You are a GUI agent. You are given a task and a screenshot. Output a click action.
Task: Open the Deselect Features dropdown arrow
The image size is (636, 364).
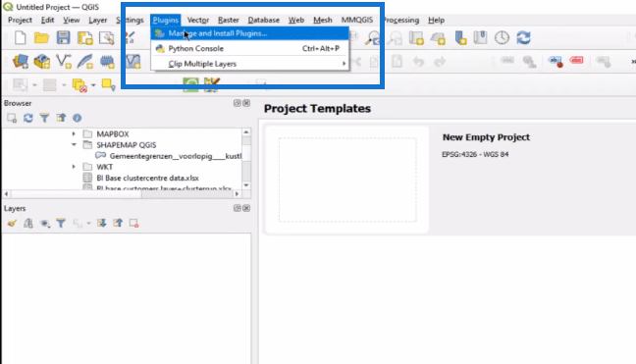point(93,85)
